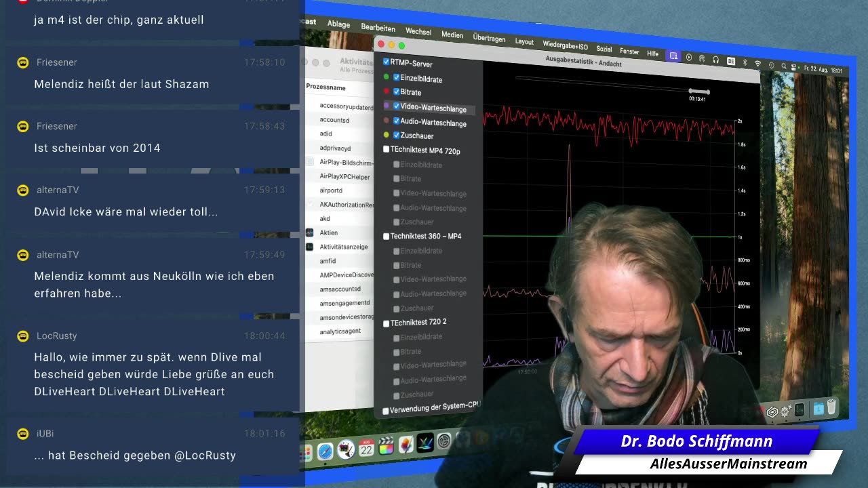This screenshot has width=868, height=488.
Task: Enable the TEchniktest MP4 720p checkbox
Action: click(386, 149)
